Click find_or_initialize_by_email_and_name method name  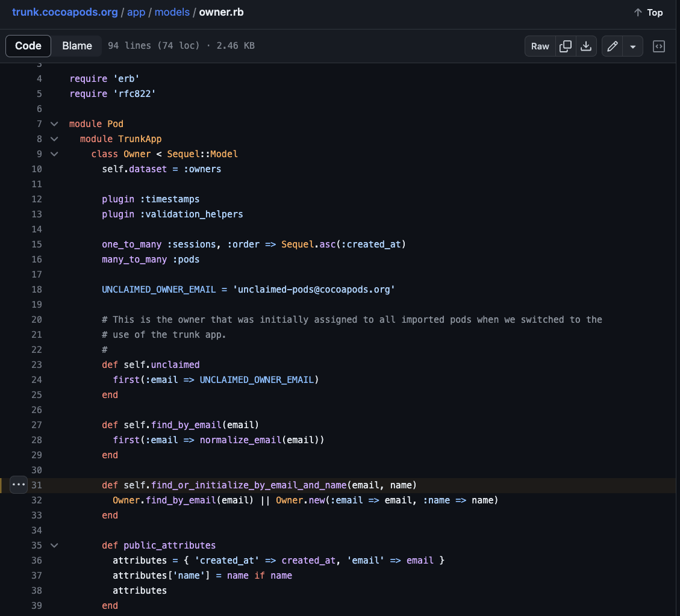click(x=249, y=485)
